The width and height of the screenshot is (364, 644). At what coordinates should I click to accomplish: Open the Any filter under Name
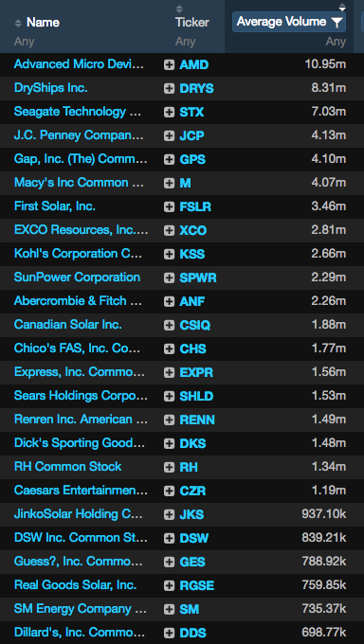tap(25, 42)
